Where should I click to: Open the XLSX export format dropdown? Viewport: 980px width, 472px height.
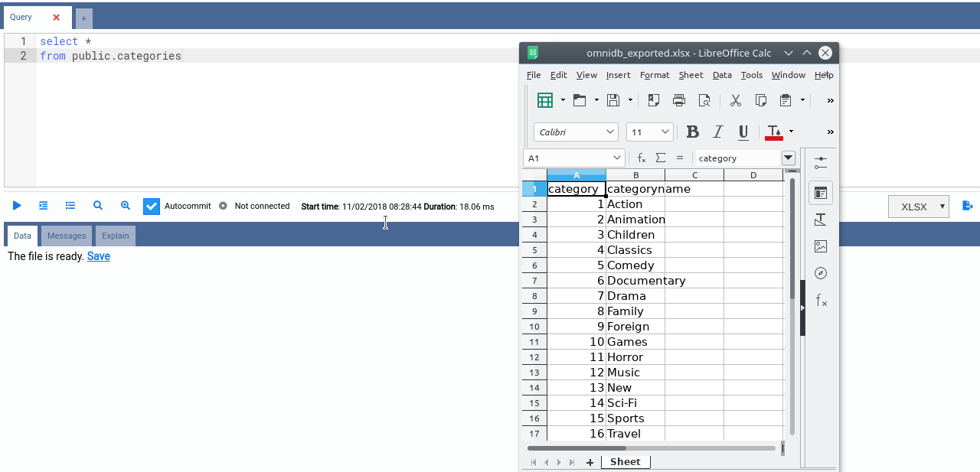point(918,207)
